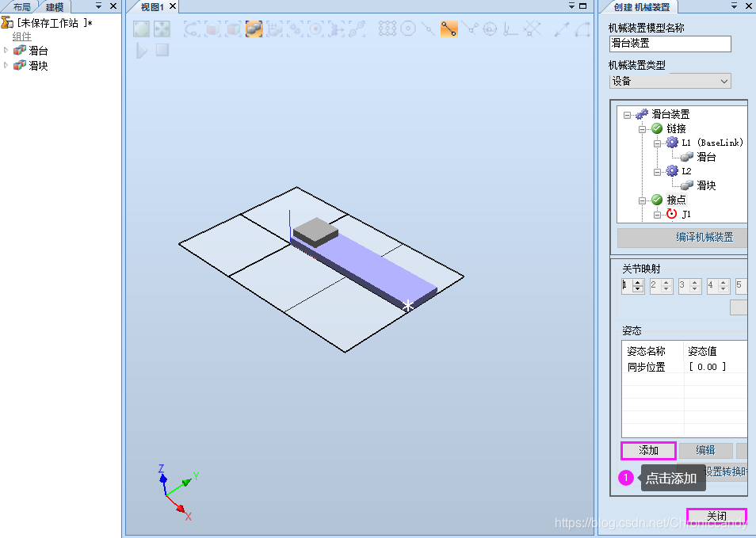Click the 编译机械装置 button
Viewport: 756px width, 538px height.
point(682,237)
